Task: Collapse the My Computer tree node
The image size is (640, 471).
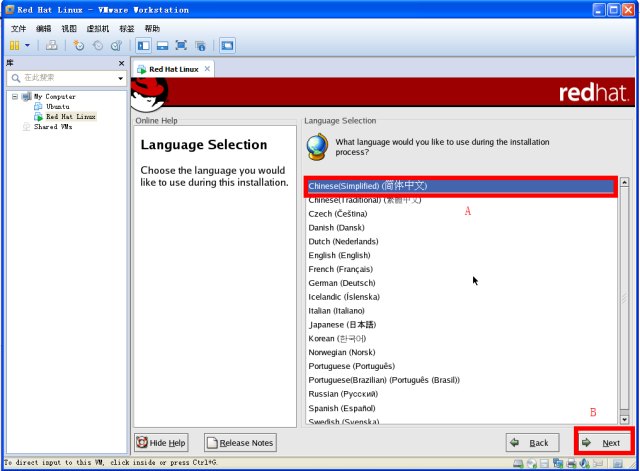Action: pyautogui.click(x=15, y=97)
